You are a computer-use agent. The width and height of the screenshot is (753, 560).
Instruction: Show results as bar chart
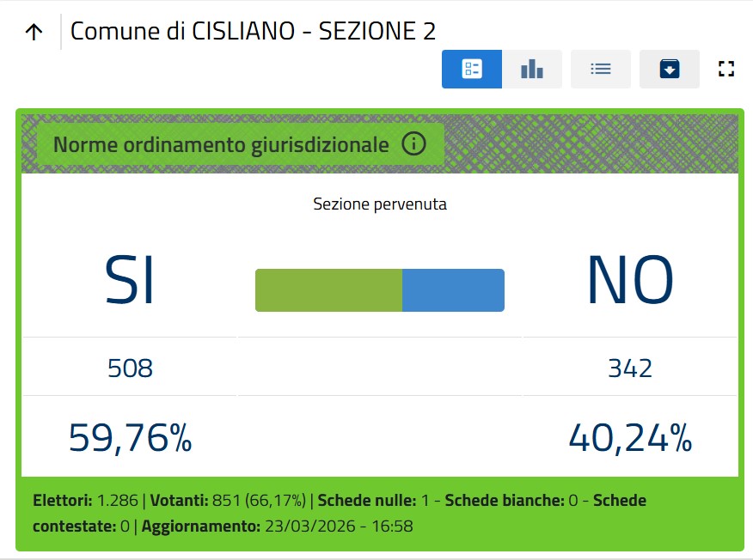point(532,69)
